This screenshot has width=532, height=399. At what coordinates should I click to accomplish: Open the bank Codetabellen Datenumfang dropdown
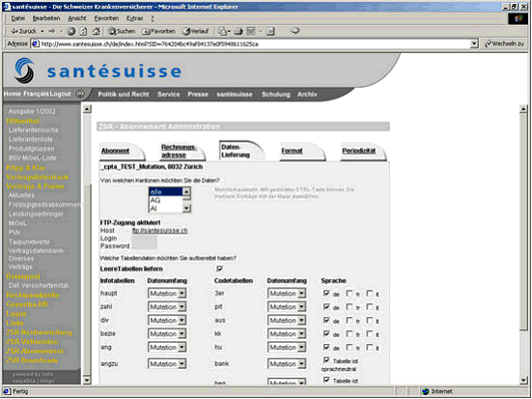coord(287,364)
